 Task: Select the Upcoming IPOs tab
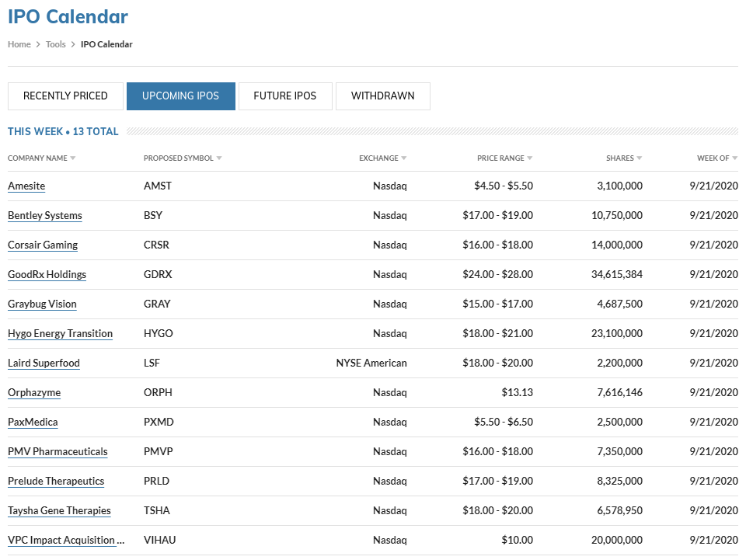click(x=181, y=96)
